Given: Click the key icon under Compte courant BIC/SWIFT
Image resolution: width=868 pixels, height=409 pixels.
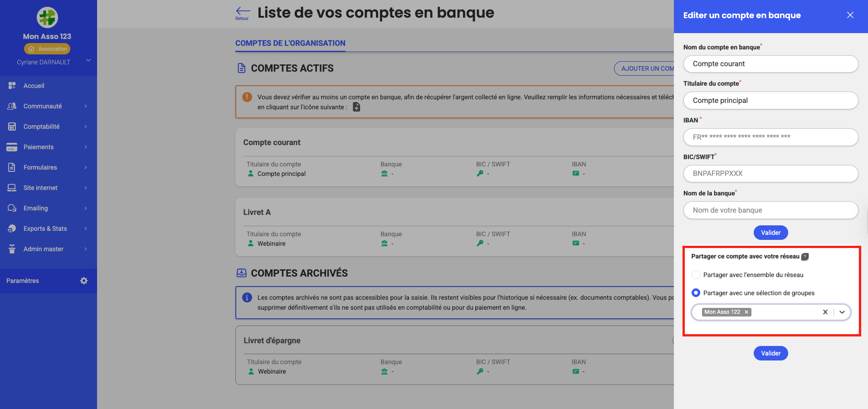Looking at the screenshot, I should [480, 173].
